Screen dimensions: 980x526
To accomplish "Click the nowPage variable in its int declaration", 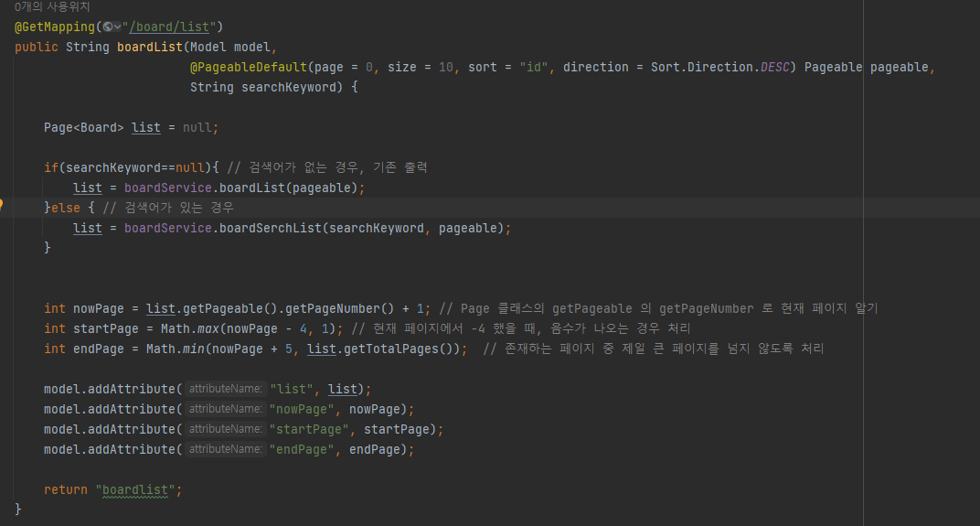I will tap(99, 308).
